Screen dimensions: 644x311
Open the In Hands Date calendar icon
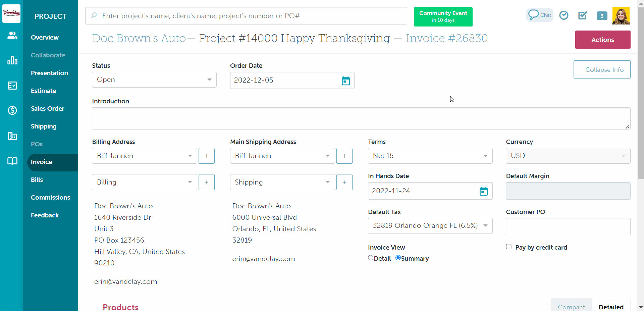pos(483,191)
